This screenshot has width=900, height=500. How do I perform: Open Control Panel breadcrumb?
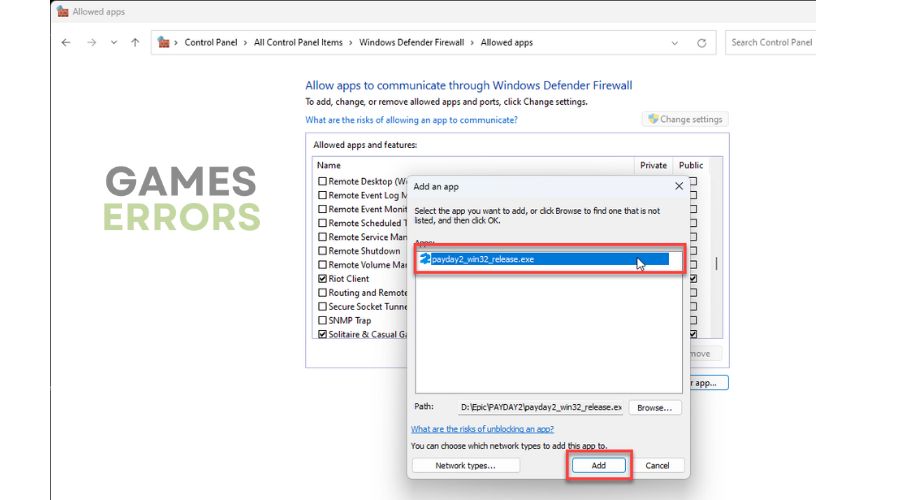211,42
